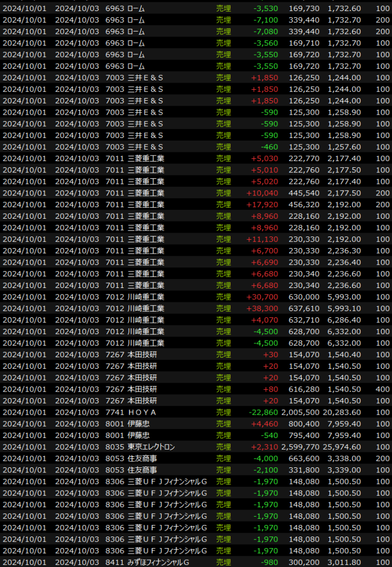The height and width of the screenshot is (567, 392).
Task: Click the -460 loss for 三井E&S
Action: coord(266,147)
